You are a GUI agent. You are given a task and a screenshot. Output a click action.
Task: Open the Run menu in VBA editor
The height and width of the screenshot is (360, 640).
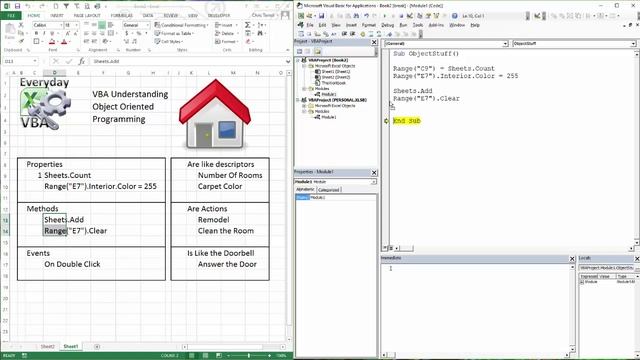[x=403, y=25]
